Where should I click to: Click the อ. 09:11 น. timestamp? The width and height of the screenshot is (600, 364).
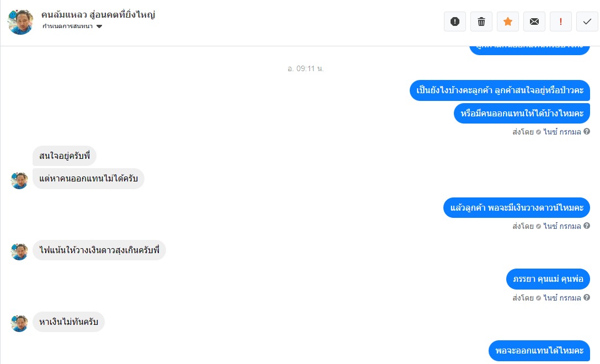pyautogui.click(x=306, y=68)
